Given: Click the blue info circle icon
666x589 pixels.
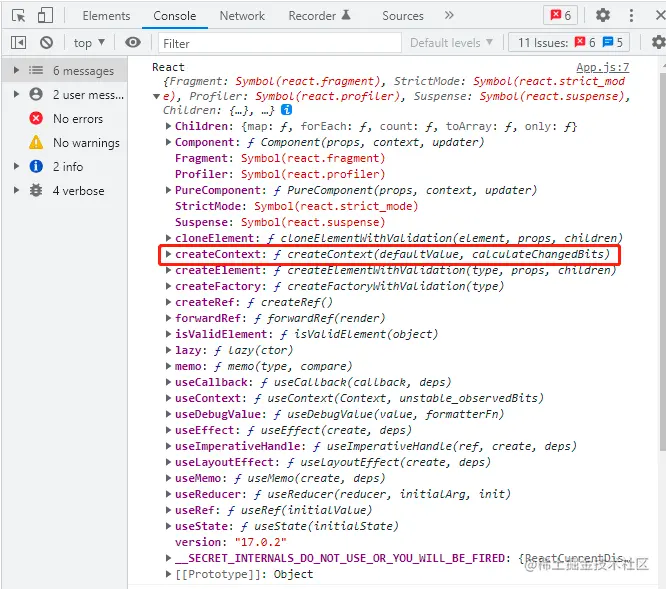Looking at the screenshot, I should 36,166.
